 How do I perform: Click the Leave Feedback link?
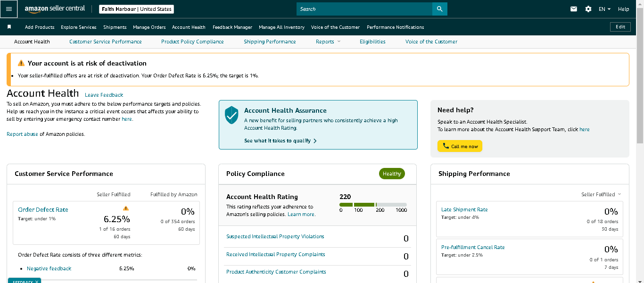point(104,95)
